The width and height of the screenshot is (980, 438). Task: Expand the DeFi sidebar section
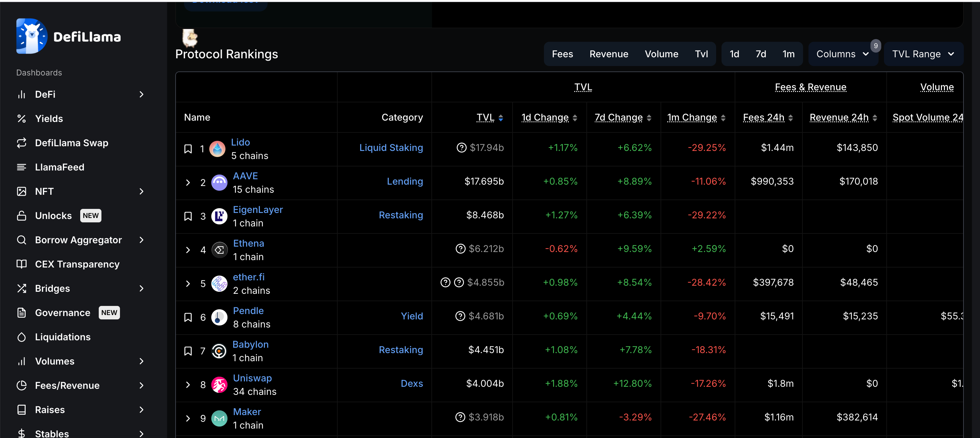(x=142, y=94)
